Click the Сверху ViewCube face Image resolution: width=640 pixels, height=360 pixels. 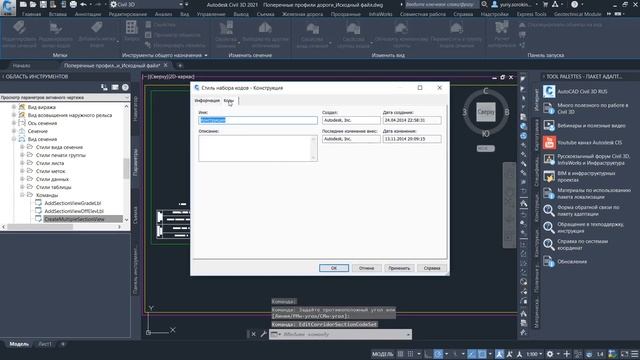(x=486, y=112)
